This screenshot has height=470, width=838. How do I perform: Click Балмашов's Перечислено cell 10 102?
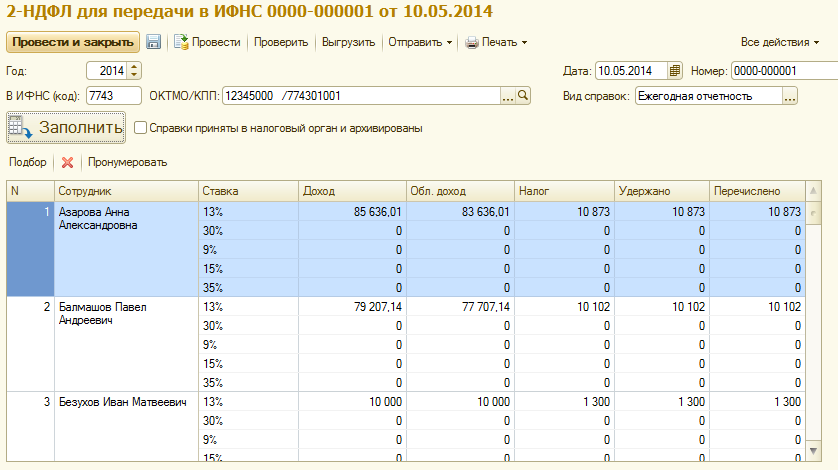pyautogui.click(x=757, y=307)
